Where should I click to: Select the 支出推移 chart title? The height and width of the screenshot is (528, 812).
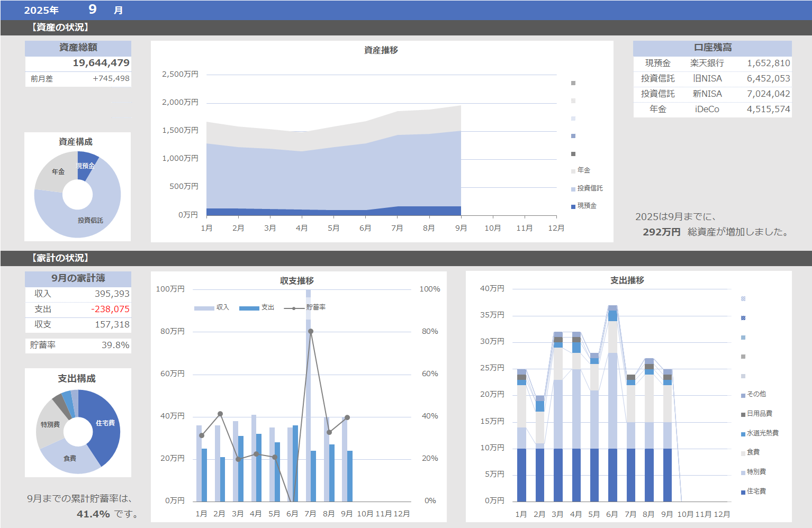[x=627, y=280]
